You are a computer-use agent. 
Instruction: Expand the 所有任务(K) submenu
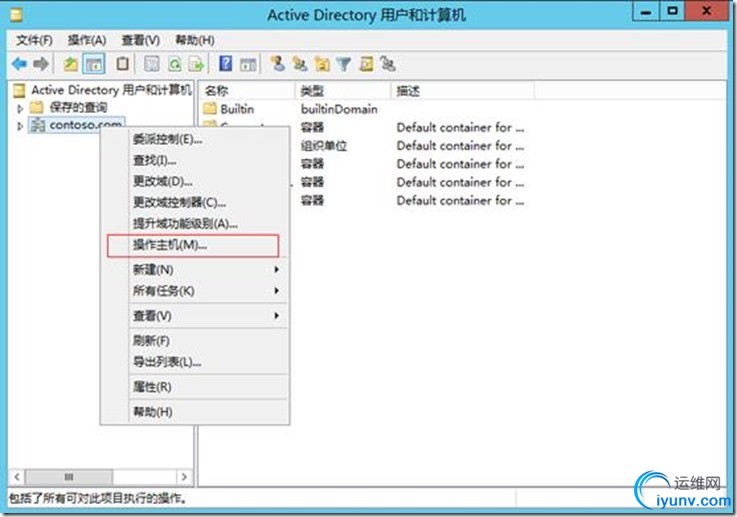tap(195, 291)
